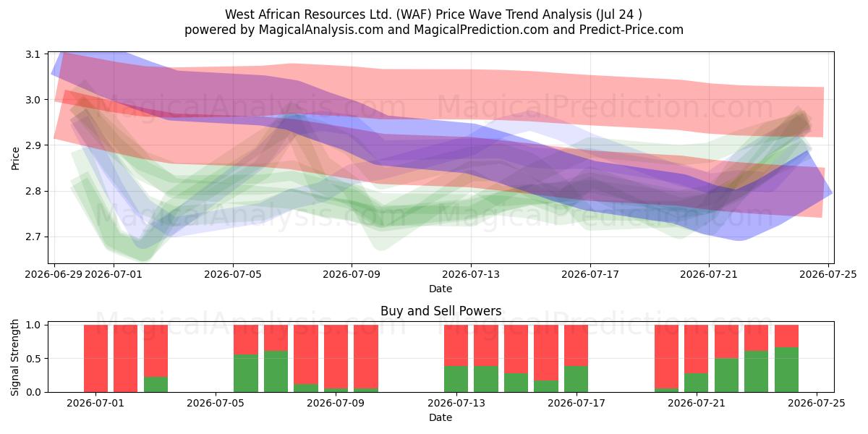Click the all-red bar at 2026-07-01

tap(95, 358)
